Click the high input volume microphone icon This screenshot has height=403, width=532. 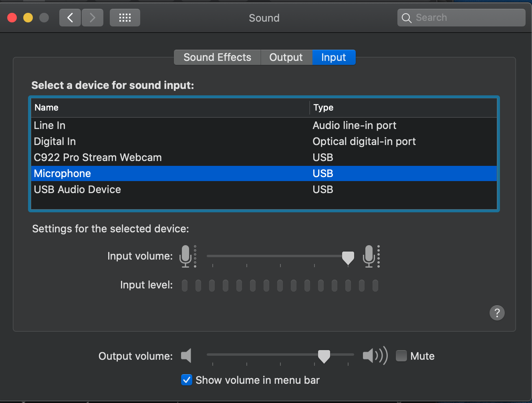point(369,256)
